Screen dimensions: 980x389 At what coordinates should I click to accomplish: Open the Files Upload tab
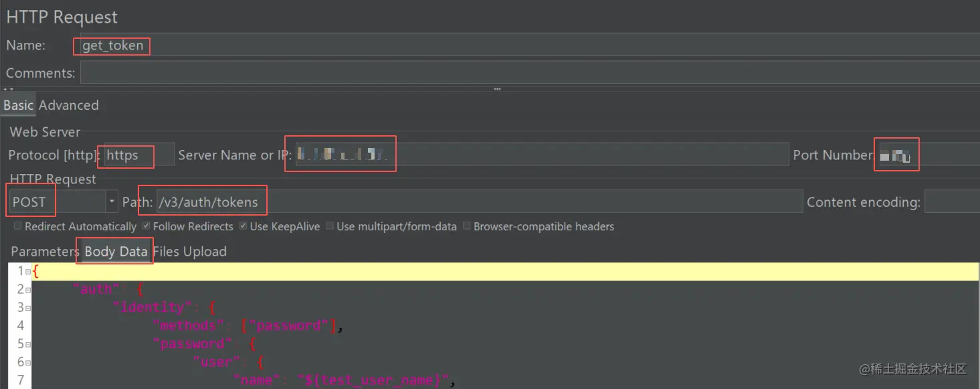coord(189,252)
